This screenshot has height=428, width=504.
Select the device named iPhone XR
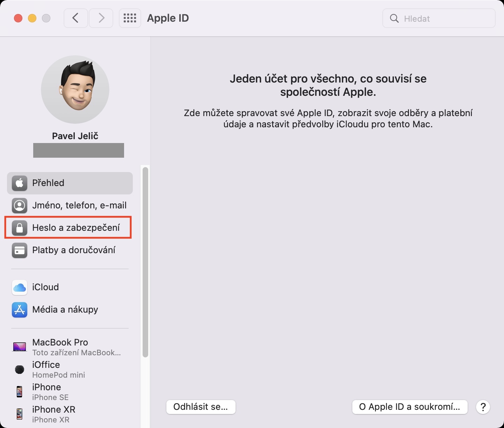pos(70,414)
